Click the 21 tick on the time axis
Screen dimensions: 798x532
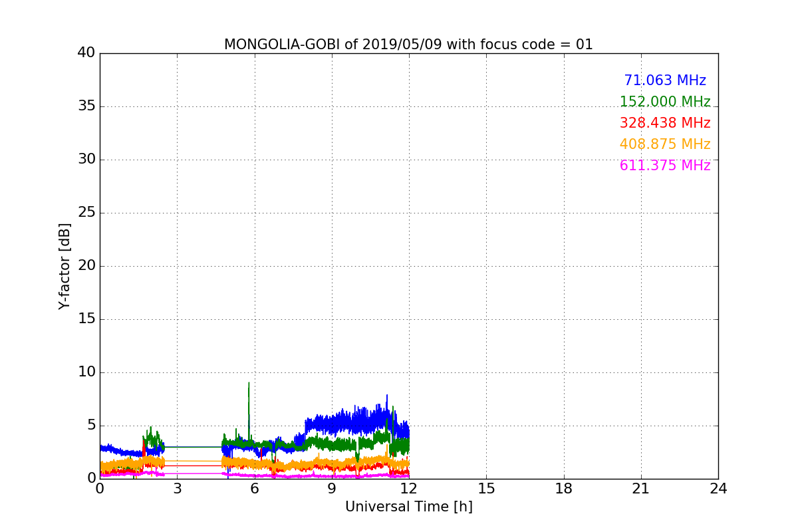click(x=641, y=489)
